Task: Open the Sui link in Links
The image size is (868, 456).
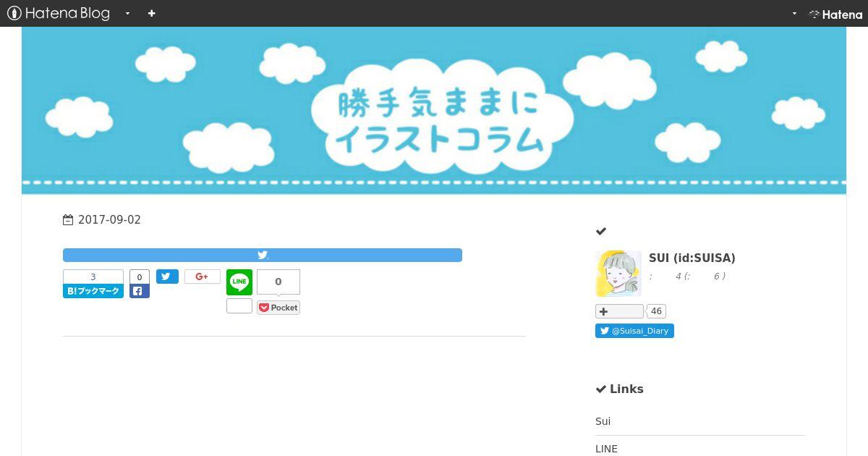Action: [603, 421]
